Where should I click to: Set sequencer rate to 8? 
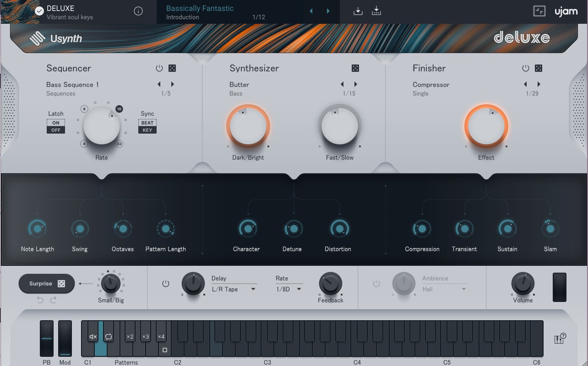pos(84,109)
